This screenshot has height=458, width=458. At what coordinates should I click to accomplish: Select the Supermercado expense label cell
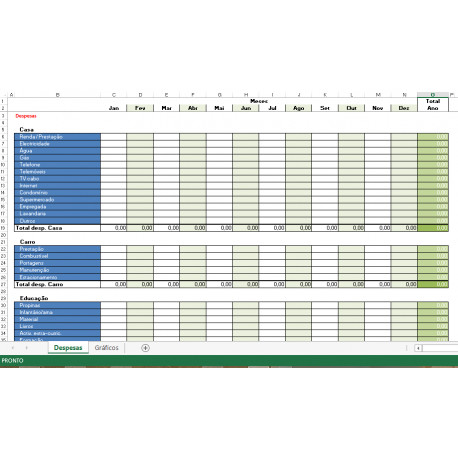click(57, 200)
